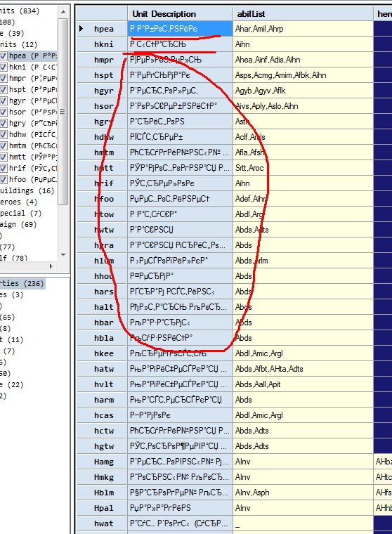Select the rties (236) tree node
The width and height of the screenshot is (392, 534).
click(22, 283)
